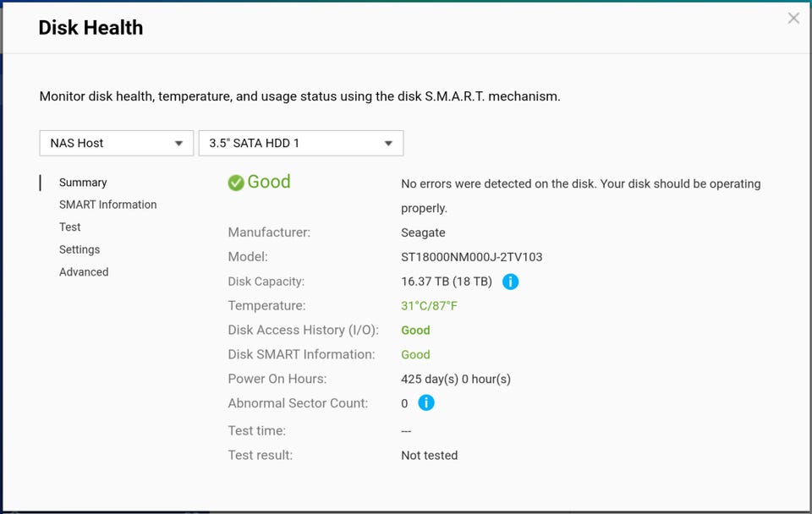
Task: Click the Disk Access History Good status
Action: 415,331
